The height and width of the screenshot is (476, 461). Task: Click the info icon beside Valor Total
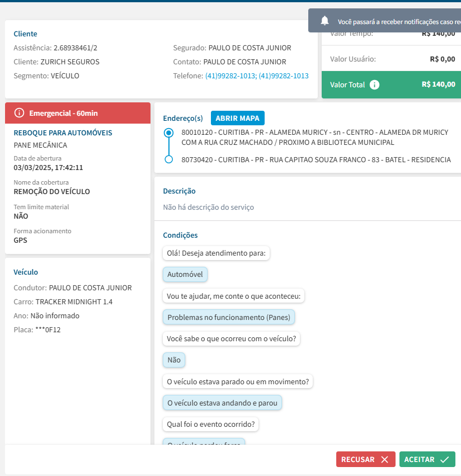point(375,85)
